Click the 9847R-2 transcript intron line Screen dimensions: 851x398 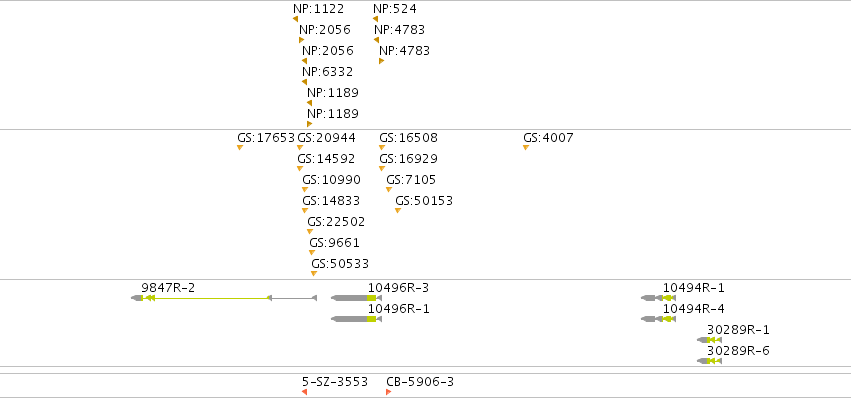click(x=212, y=298)
